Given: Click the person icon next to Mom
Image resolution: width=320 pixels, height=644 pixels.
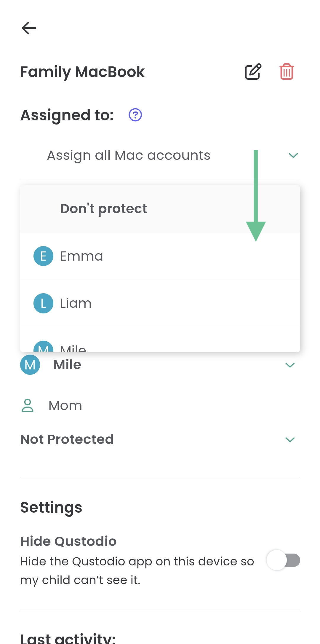Looking at the screenshot, I should click(x=28, y=405).
